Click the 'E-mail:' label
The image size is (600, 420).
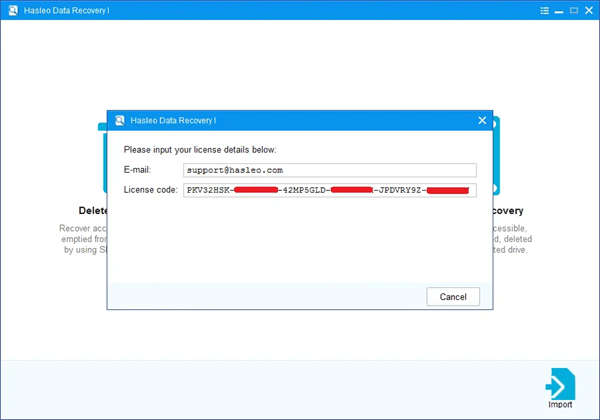pyautogui.click(x=137, y=170)
